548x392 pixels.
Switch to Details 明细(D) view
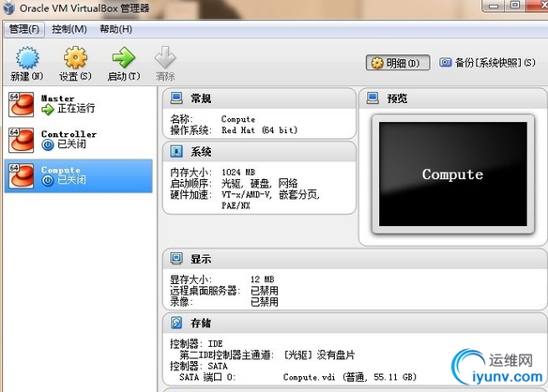(398, 63)
